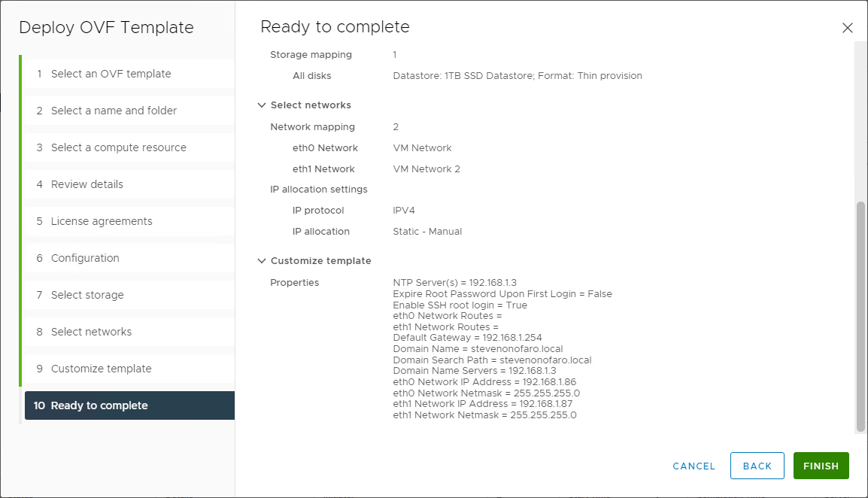Click the Finish button to deploy
The image size is (868, 498).
click(821, 466)
